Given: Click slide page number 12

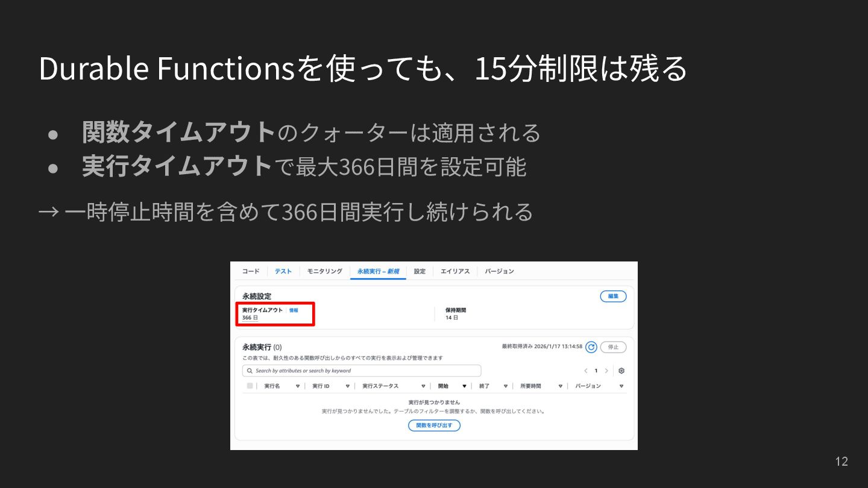Looking at the screenshot, I should pyautogui.click(x=841, y=461).
